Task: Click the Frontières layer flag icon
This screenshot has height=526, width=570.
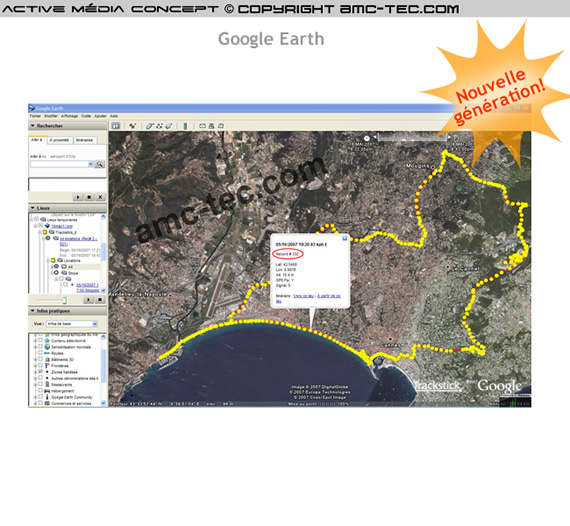Action: click(x=47, y=365)
